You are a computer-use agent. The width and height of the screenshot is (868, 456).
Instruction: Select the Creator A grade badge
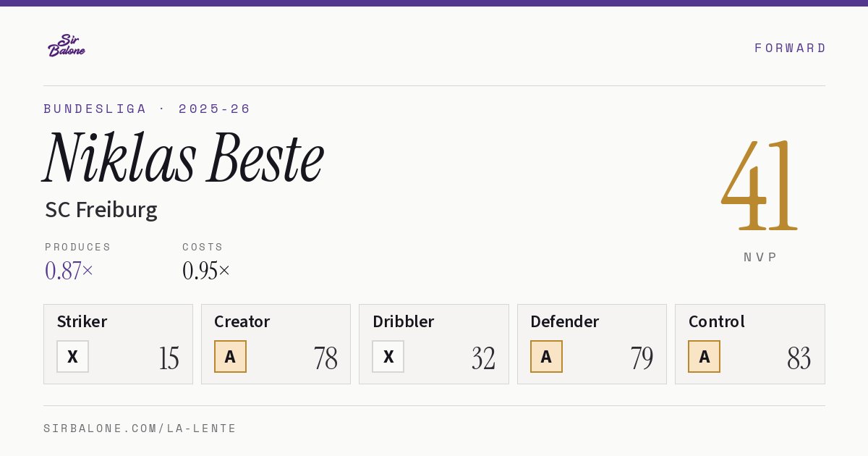(x=231, y=357)
